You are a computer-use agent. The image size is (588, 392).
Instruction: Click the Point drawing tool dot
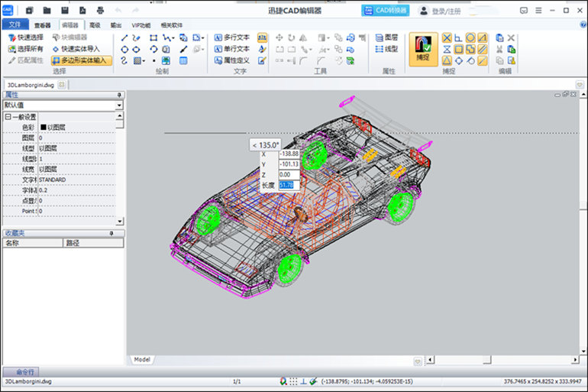coord(153,60)
